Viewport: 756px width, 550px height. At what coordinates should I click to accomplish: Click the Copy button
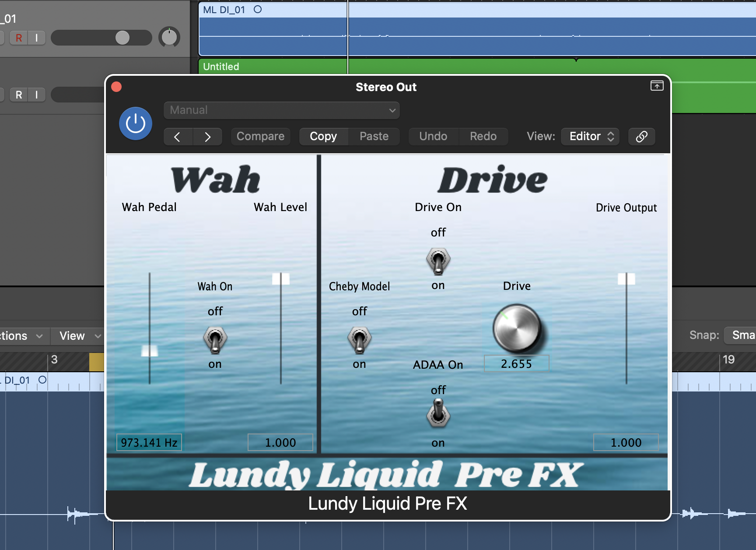pyautogui.click(x=323, y=137)
